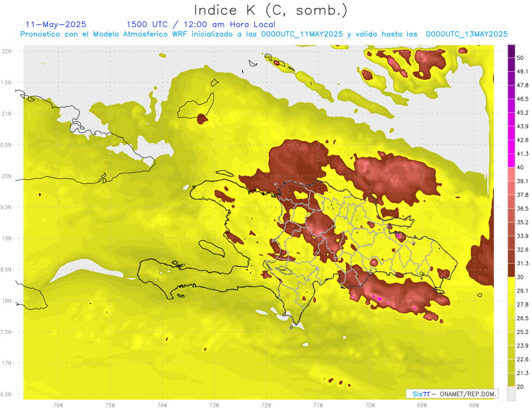The width and height of the screenshot is (532, 411).
Task: Click the magenta band between 40 and 41.3
Action: [x=512, y=160]
